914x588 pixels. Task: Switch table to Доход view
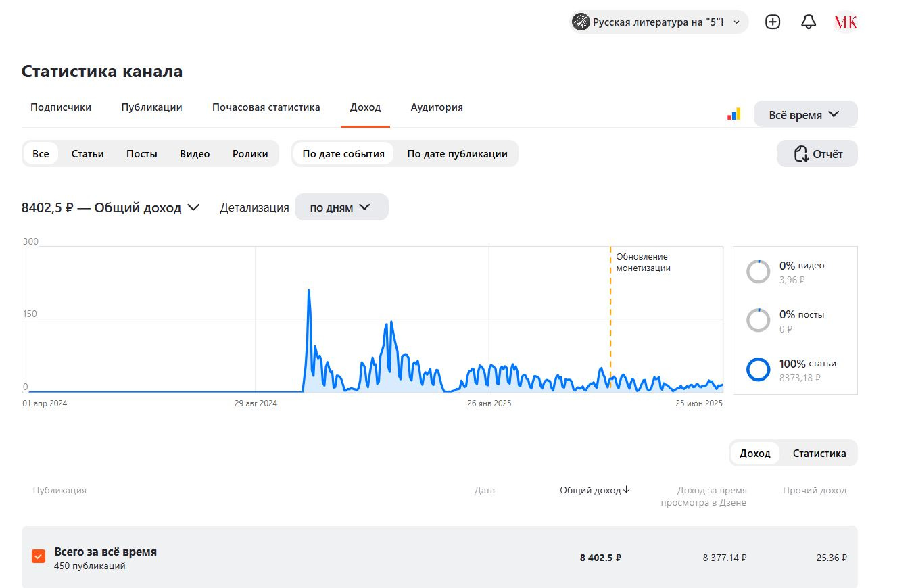(x=755, y=454)
